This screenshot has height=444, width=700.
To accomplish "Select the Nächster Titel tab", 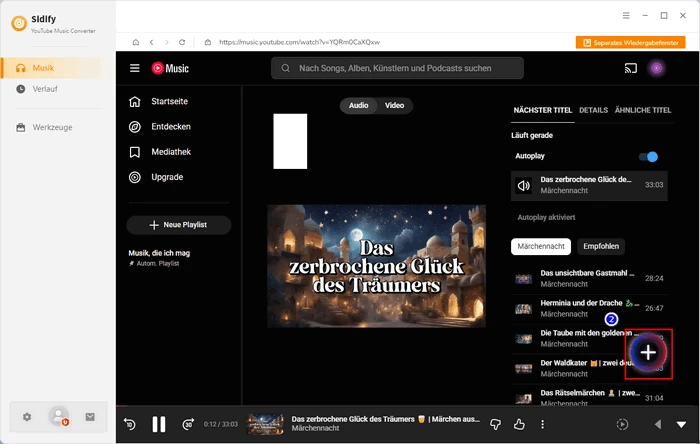I will pos(542,110).
